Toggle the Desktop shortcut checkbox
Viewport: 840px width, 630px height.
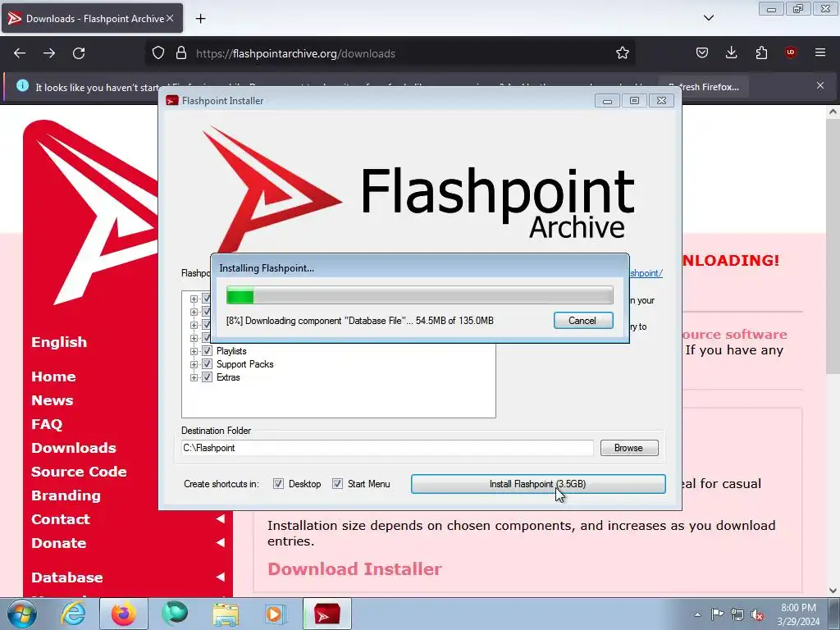click(x=279, y=484)
